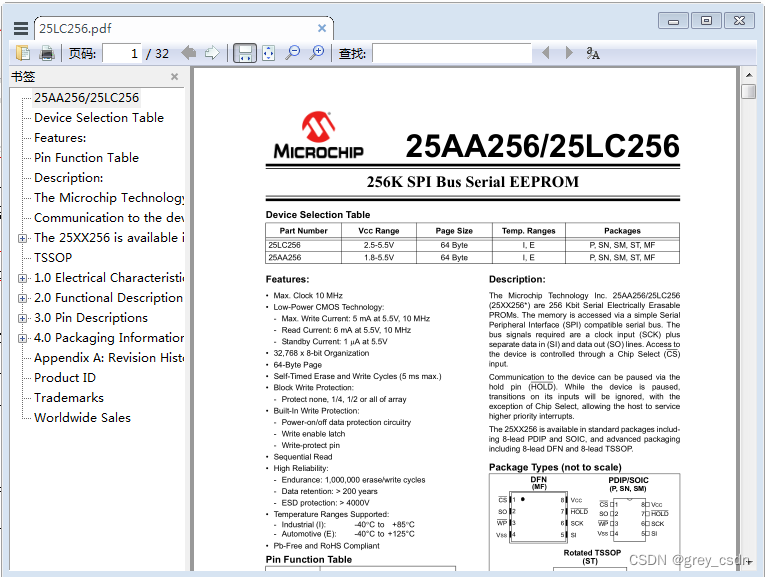The image size is (765, 577).
Task: Click the Temp. Ranges column header
Action: tap(528, 231)
